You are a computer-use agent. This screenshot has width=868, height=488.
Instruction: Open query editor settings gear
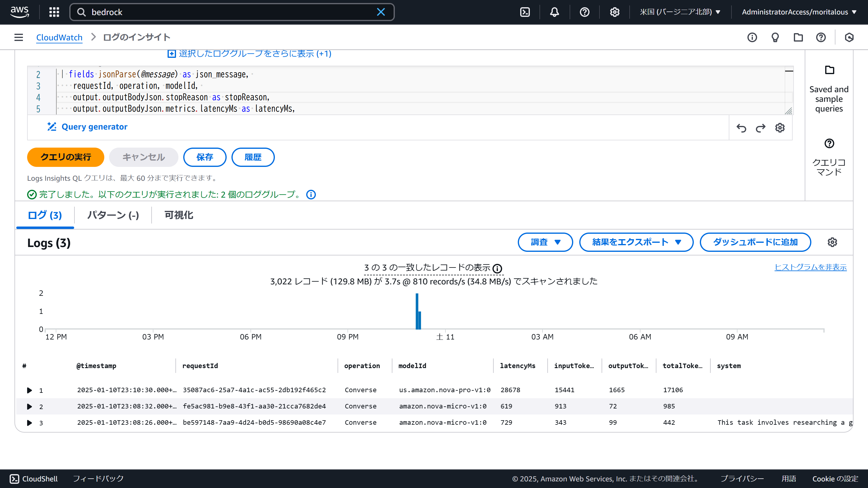coord(780,128)
